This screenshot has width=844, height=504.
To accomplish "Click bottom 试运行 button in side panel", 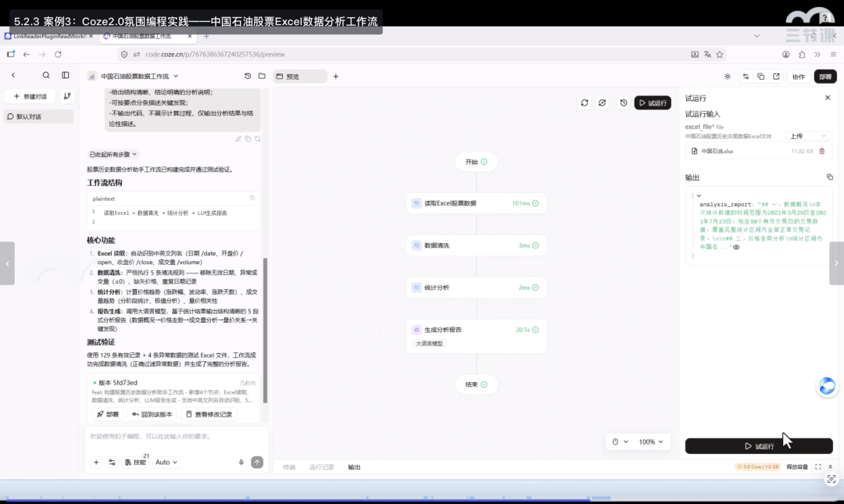I will [758, 446].
